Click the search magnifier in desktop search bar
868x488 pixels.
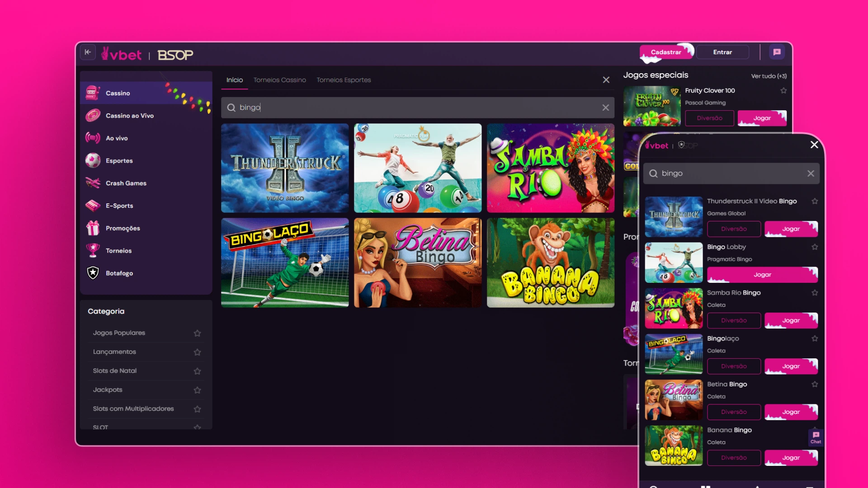[x=231, y=108]
